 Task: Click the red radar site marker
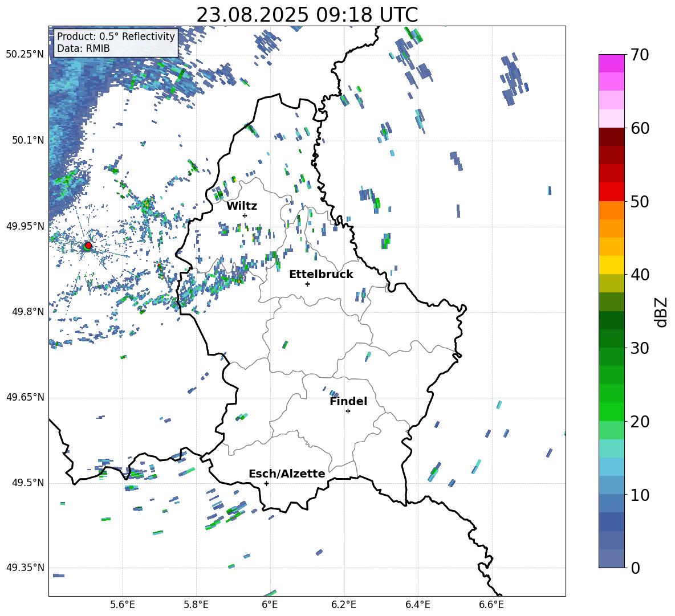pyautogui.click(x=88, y=246)
